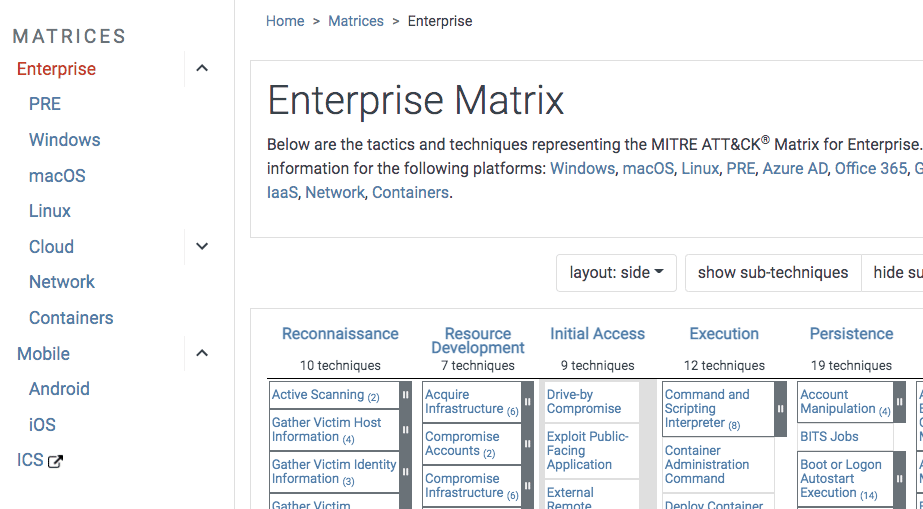Collapse the Enterprise sidebar section chevron
The image size is (923, 509).
pyautogui.click(x=202, y=69)
